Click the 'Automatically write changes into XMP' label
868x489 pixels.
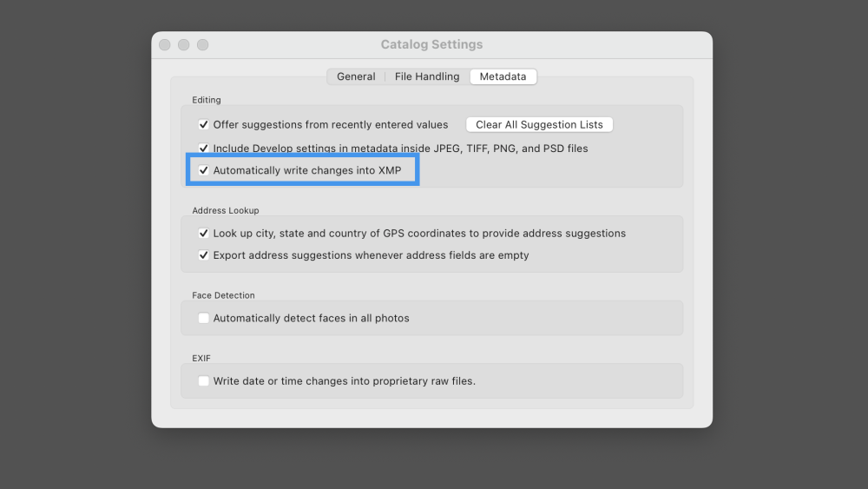click(x=307, y=170)
